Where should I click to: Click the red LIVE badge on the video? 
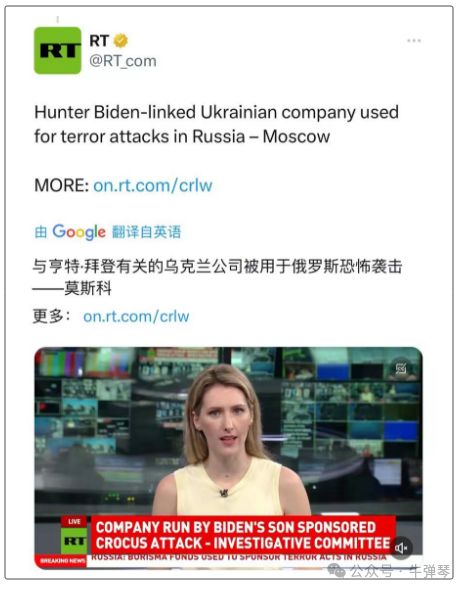(74, 521)
